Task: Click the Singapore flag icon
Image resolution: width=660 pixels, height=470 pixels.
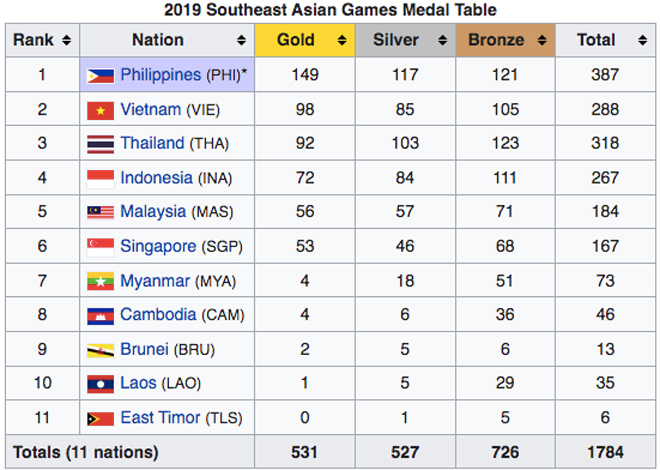Action: 100,246
